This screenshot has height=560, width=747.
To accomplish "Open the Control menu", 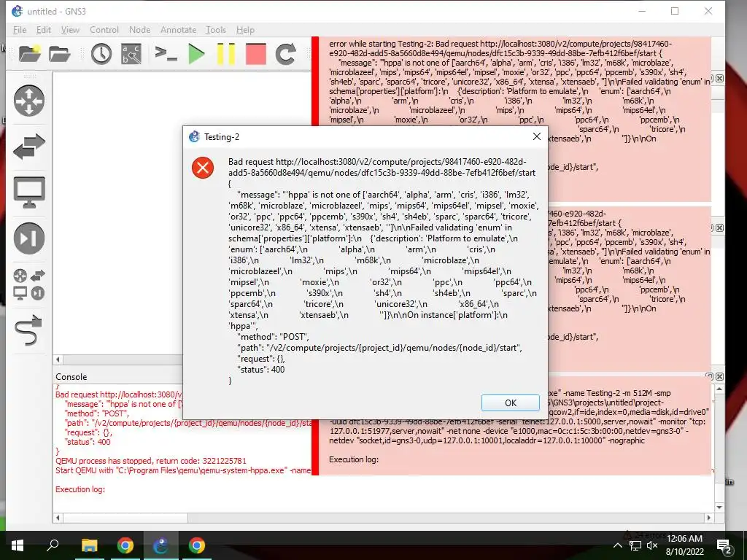I will pyautogui.click(x=104, y=29).
